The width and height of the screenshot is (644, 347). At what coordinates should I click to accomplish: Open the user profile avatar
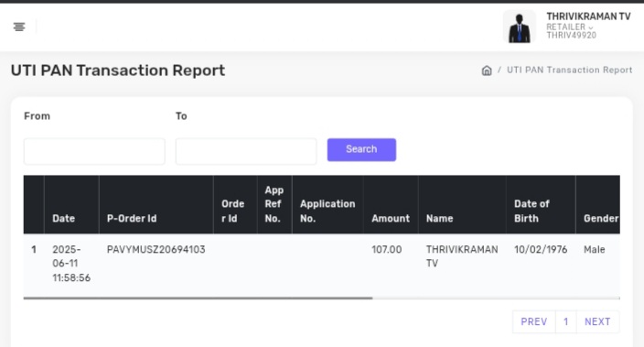click(520, 27)
